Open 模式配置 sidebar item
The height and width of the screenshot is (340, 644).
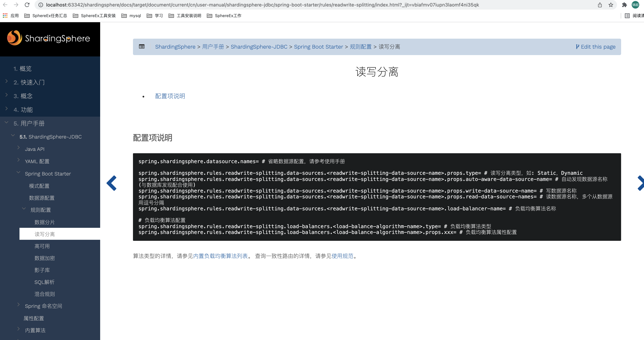click(x=39, y=186)
